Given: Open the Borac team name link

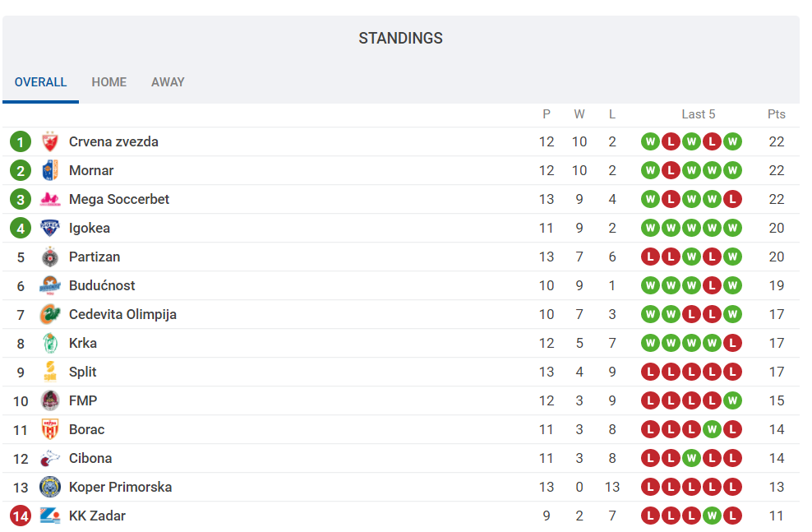Looking at the screenshot, I should pyautogui.click(x=87, y=429).
